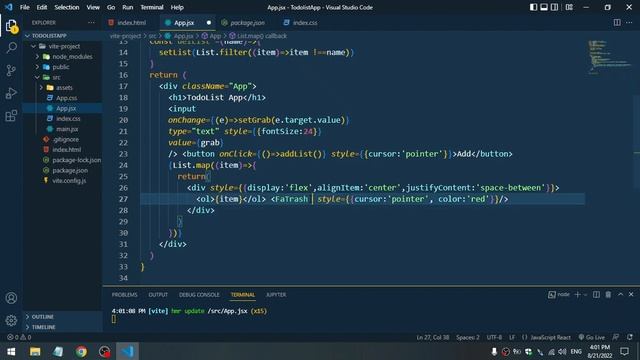Toggle bottom panel layout icon
This screenshot has width=640, height=360.
pos(544,7)
